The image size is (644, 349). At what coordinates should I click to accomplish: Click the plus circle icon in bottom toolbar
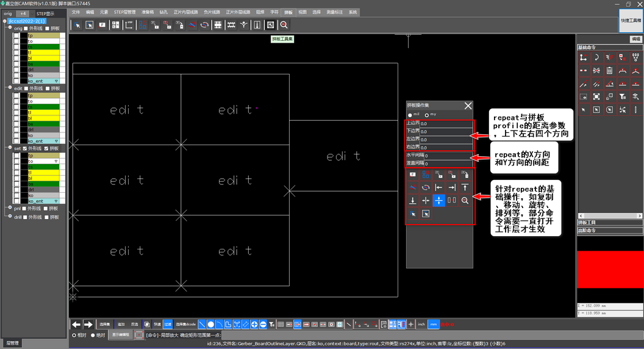pyautogui.click(x=254, y=325)
